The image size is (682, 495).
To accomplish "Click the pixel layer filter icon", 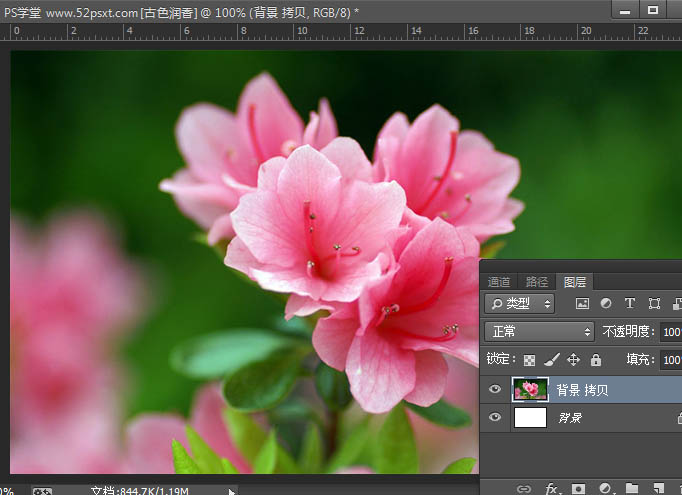I will (582, 303).
